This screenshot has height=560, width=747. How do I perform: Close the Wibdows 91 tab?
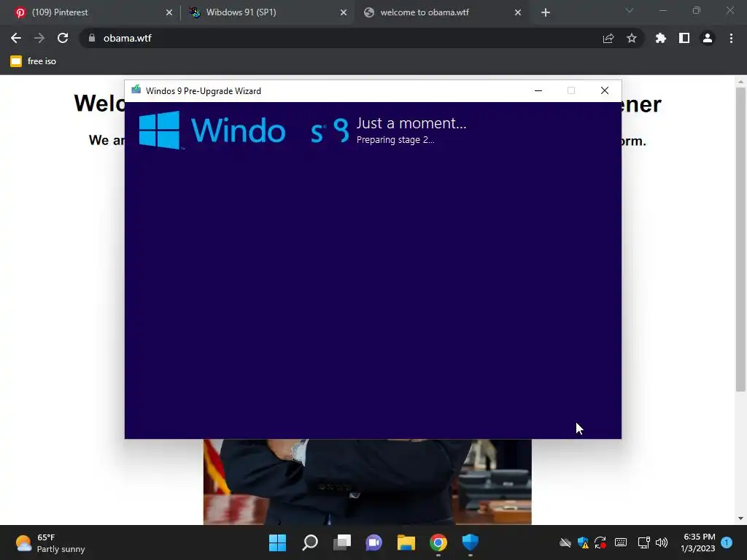click(x=344, y=12)
